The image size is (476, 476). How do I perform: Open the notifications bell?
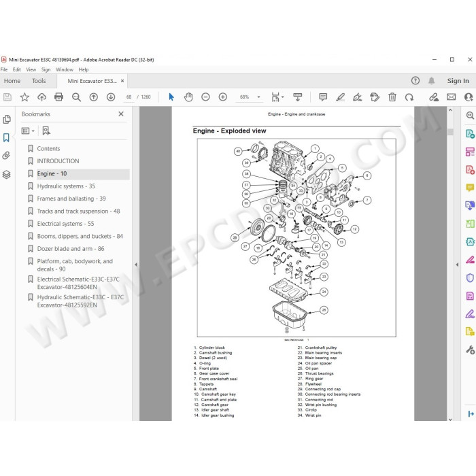click(x=431, y=80)
